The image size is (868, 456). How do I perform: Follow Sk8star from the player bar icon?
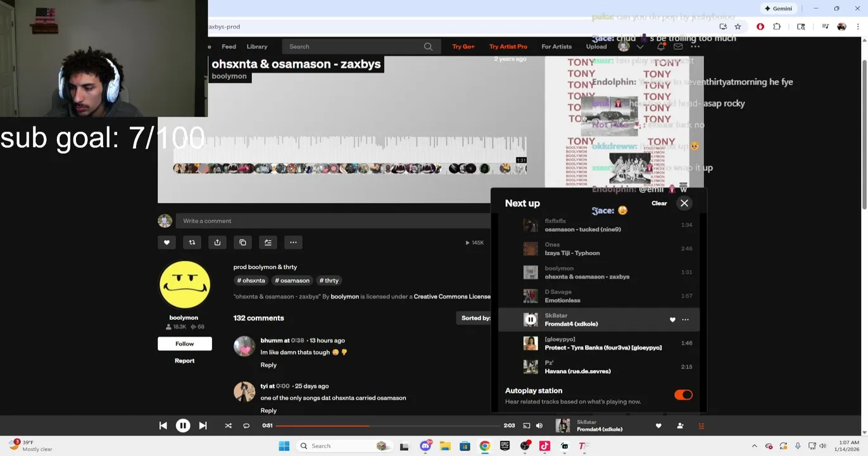(x=680, y=426)
